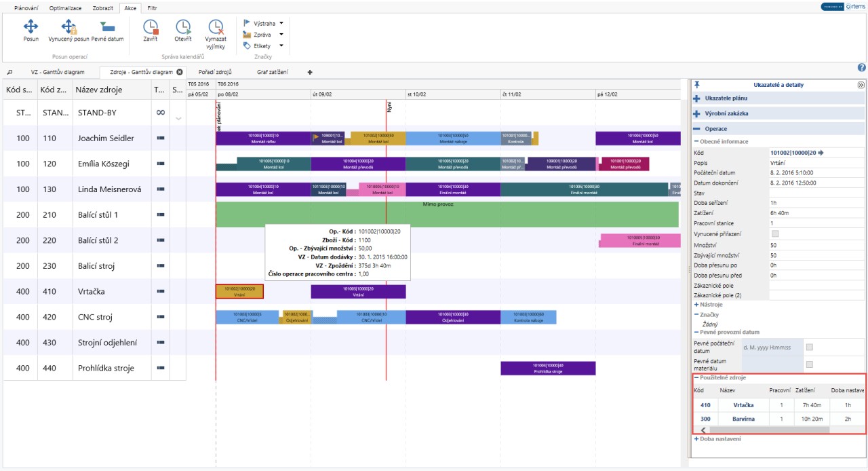Click the Zpráva message icon

[247, 34]
